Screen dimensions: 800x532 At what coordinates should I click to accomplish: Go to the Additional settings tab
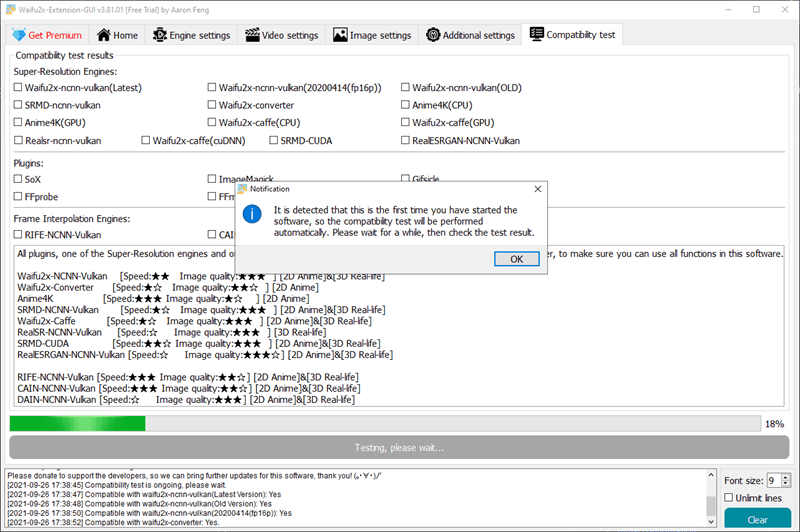470,35
